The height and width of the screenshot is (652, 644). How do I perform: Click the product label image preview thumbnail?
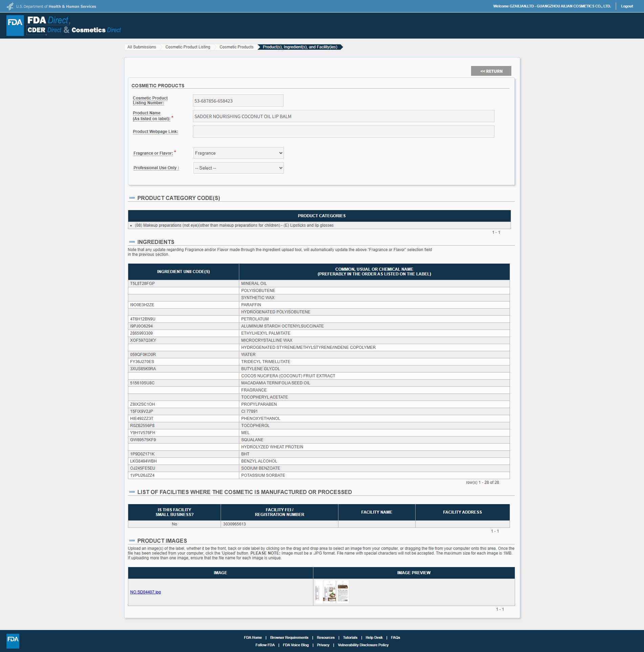332,592
